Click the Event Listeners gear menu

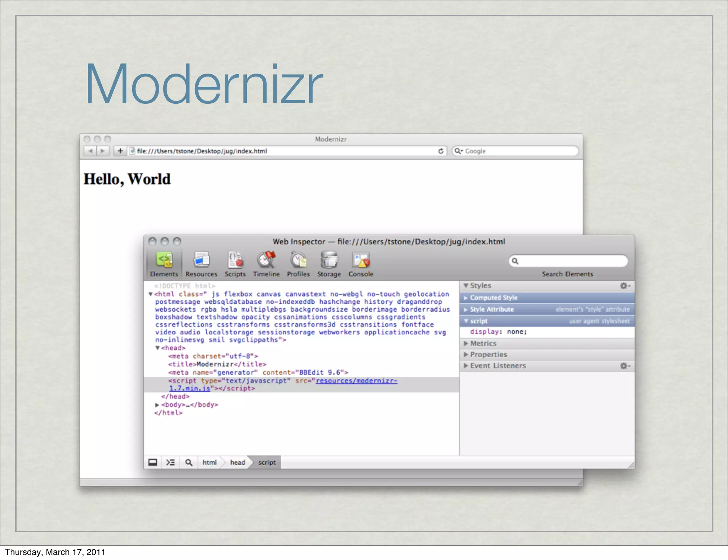(625, 366)
